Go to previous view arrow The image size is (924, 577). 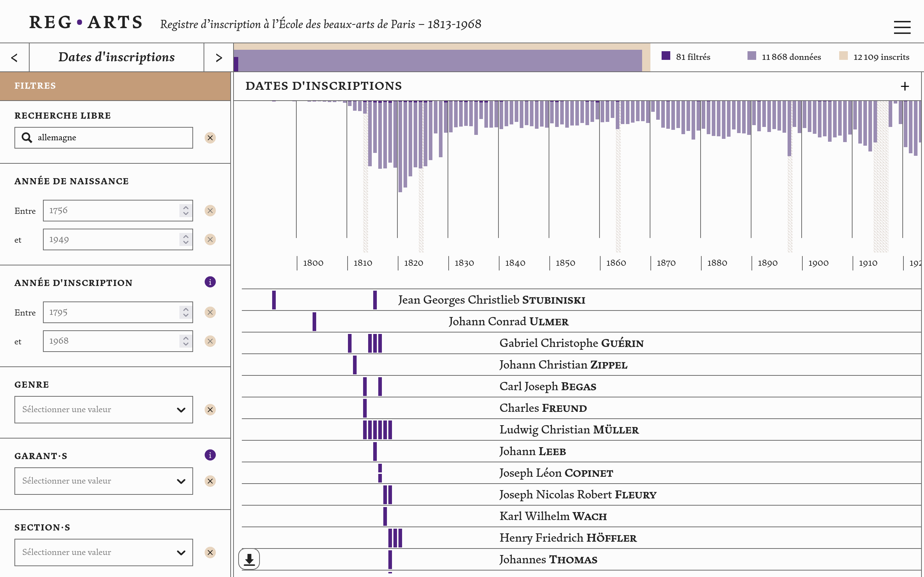14,58
